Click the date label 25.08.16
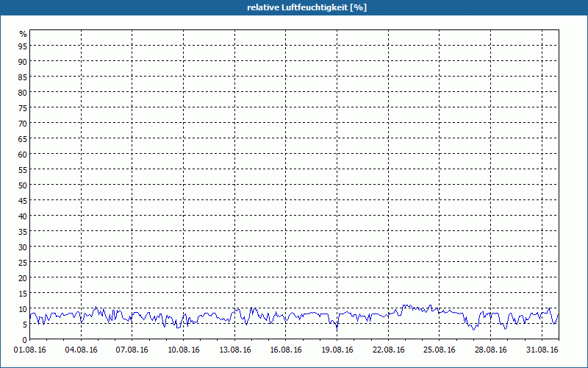The height and width of the screenshot is (368, 588). coord(439,350)
